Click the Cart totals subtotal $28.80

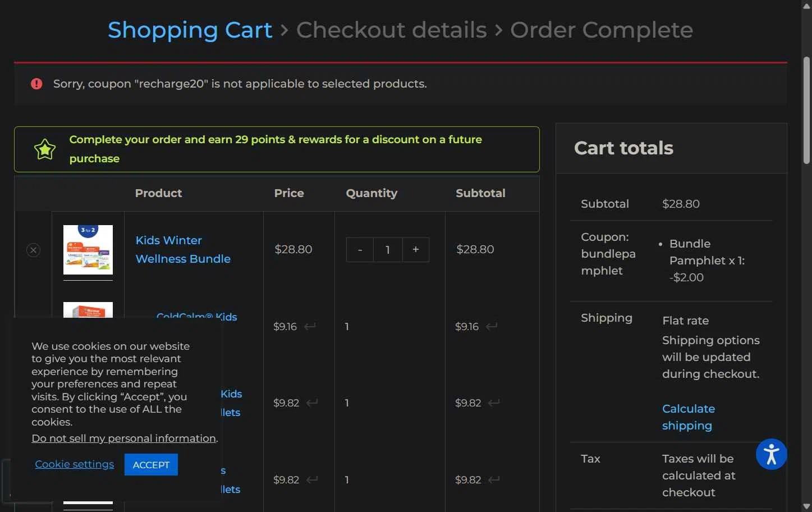pyautogui.click(x=681, y=204)
